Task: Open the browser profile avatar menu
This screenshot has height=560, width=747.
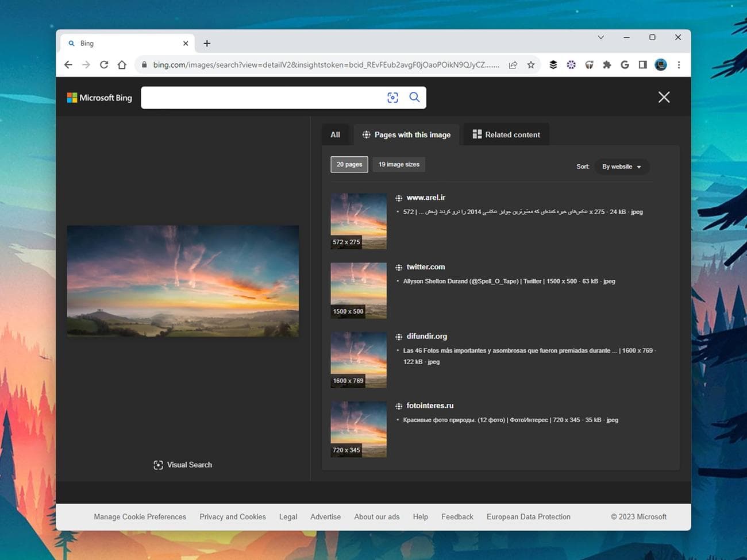Action: 660,65
